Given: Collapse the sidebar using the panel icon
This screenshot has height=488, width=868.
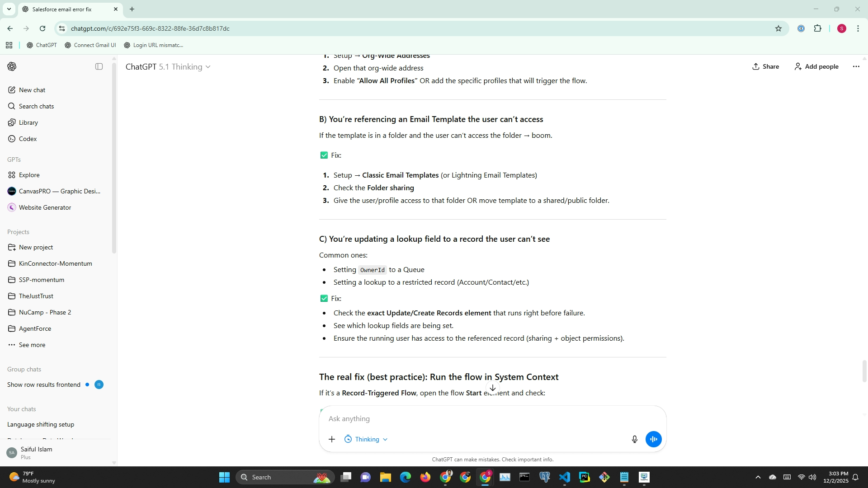Looking at the screenshot, I should (x=99, y=66).
